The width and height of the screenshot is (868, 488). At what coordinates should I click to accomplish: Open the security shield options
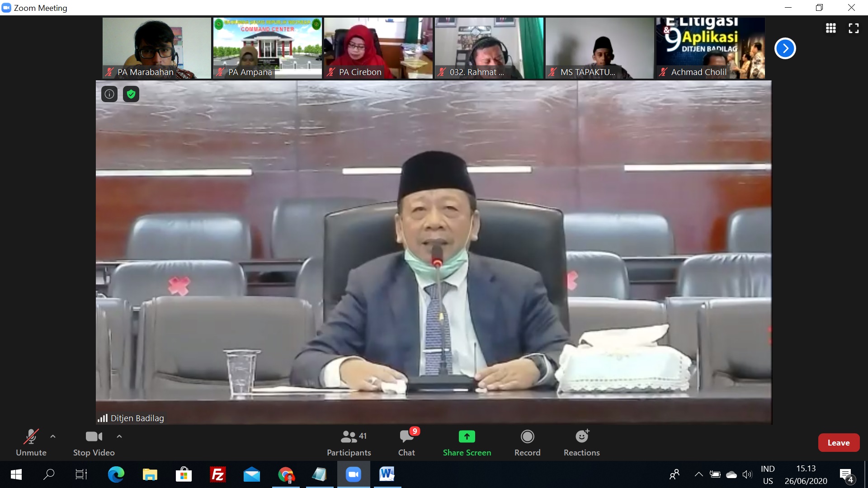point(131,94)
